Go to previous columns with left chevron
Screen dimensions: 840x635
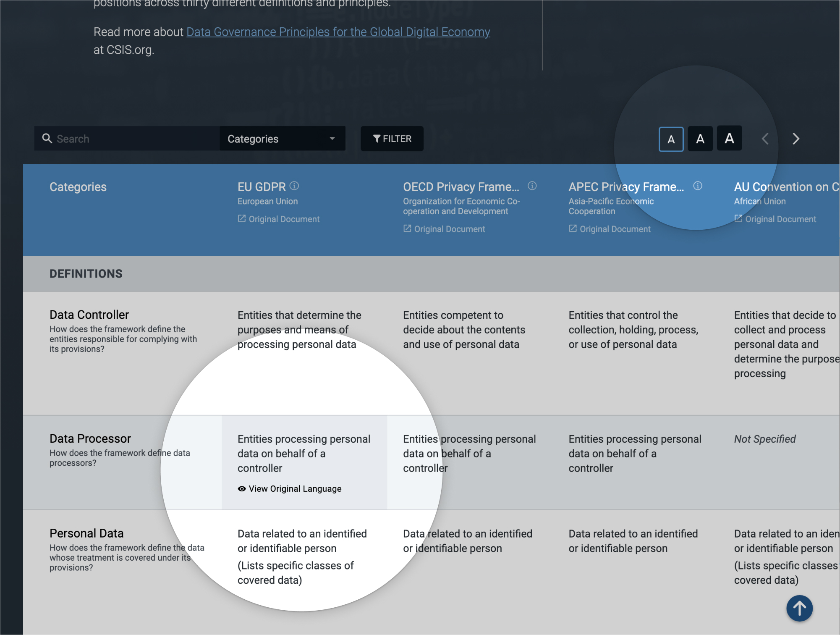pos(765,139)
